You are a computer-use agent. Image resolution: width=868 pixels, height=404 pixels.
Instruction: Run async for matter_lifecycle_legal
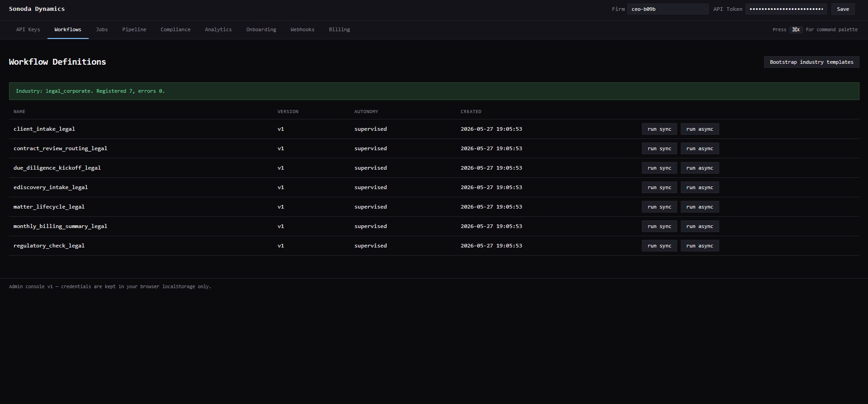pyautogui.click(x=700, y=207)
